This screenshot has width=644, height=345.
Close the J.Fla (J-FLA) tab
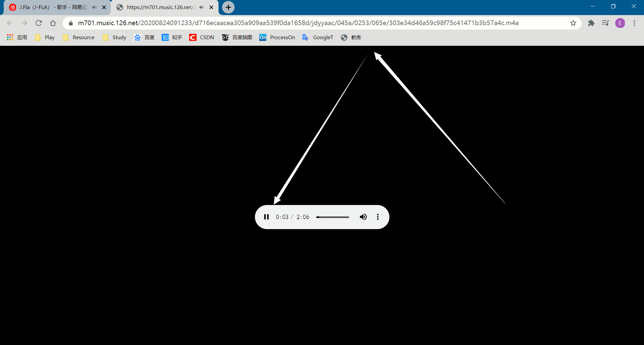(x=104, y=7)
